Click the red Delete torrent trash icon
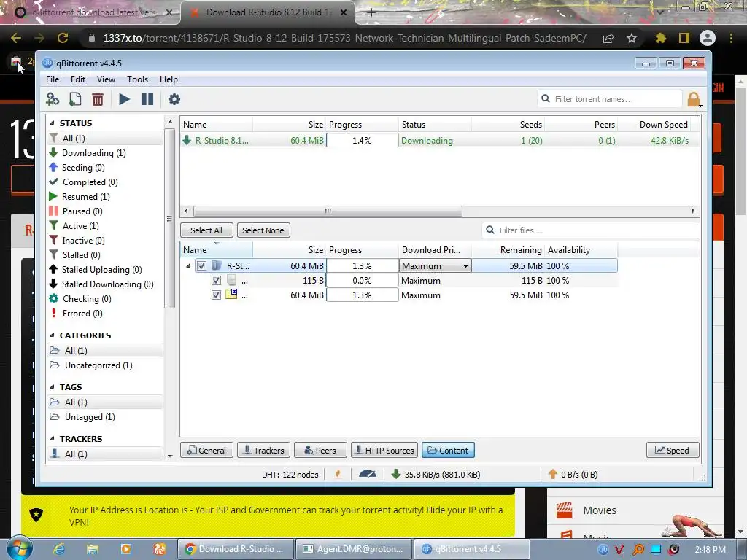 pyautogui.click(x=98, y=99)
